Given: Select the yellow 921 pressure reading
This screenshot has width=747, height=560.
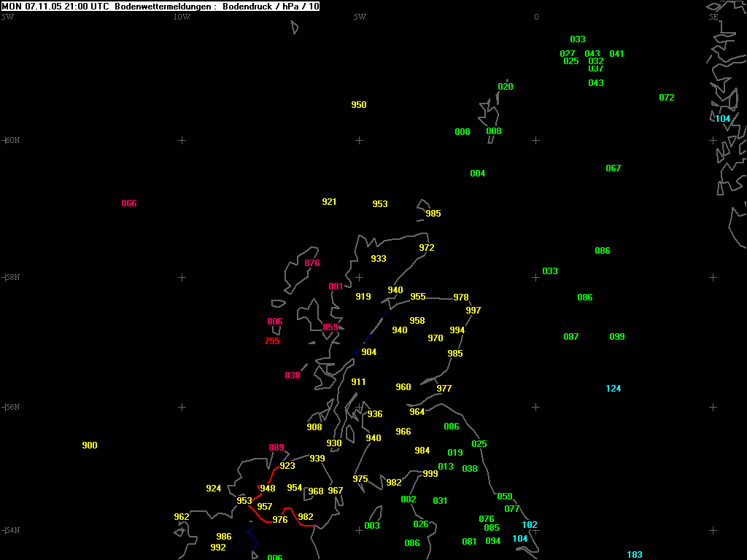Looking at the screenshot, I should tap(330, 202).
